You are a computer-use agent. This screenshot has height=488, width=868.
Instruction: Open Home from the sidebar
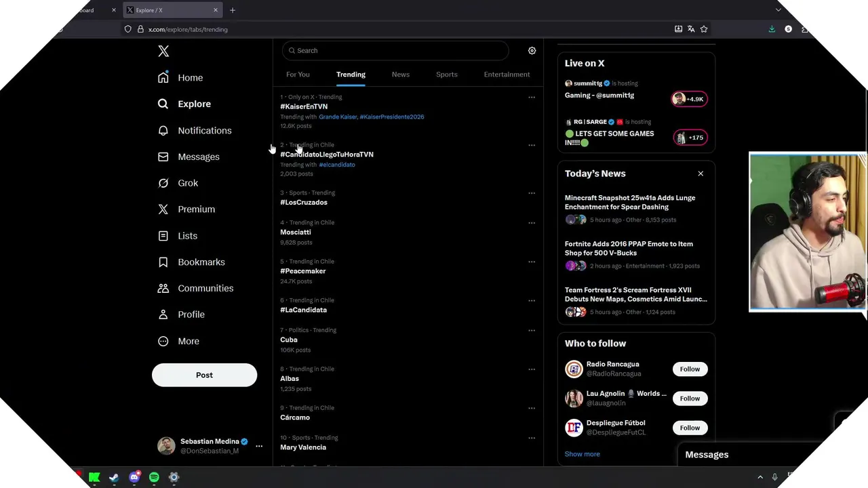pyautogui.click(x=180, y=78)
